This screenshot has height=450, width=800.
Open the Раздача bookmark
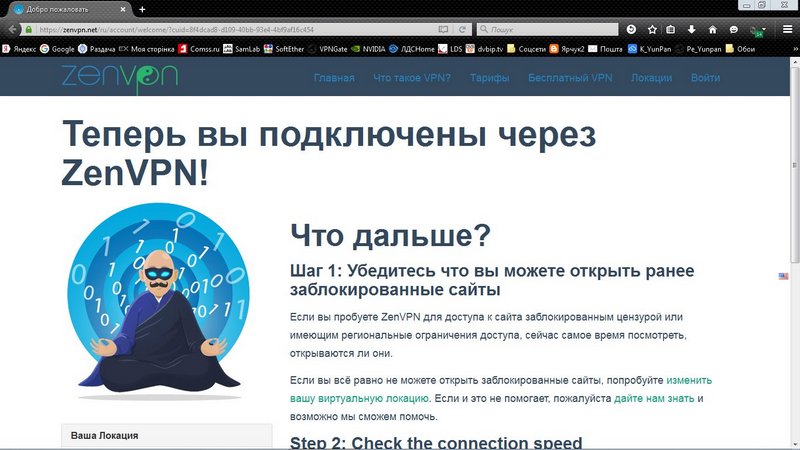pos(96,49)
